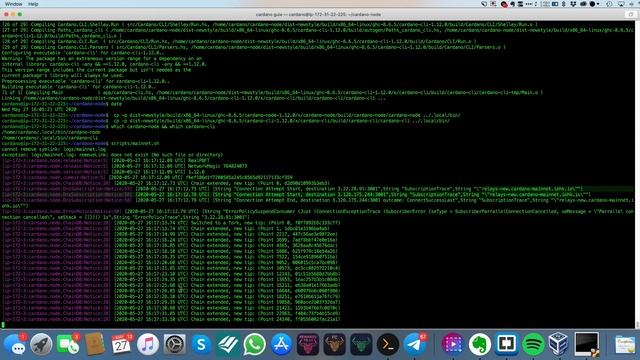640x360 pixels.
Task: Open the brown Contacts book icon
Action: coord(95,344)
